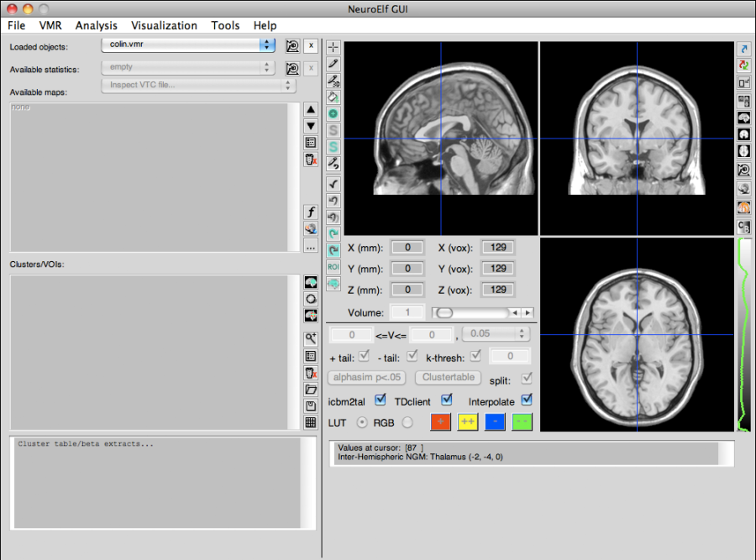Select the 3D drawing tool

click(333, 81)
